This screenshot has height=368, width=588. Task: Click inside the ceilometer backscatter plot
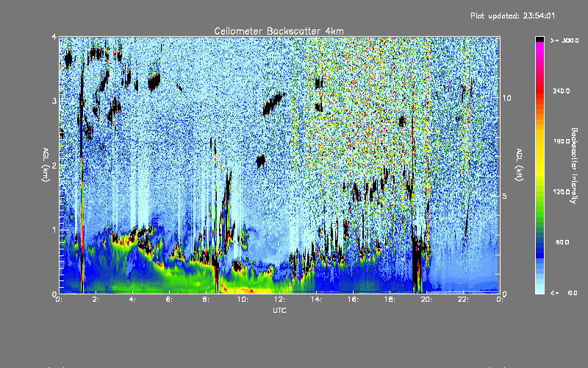(279, 165)
